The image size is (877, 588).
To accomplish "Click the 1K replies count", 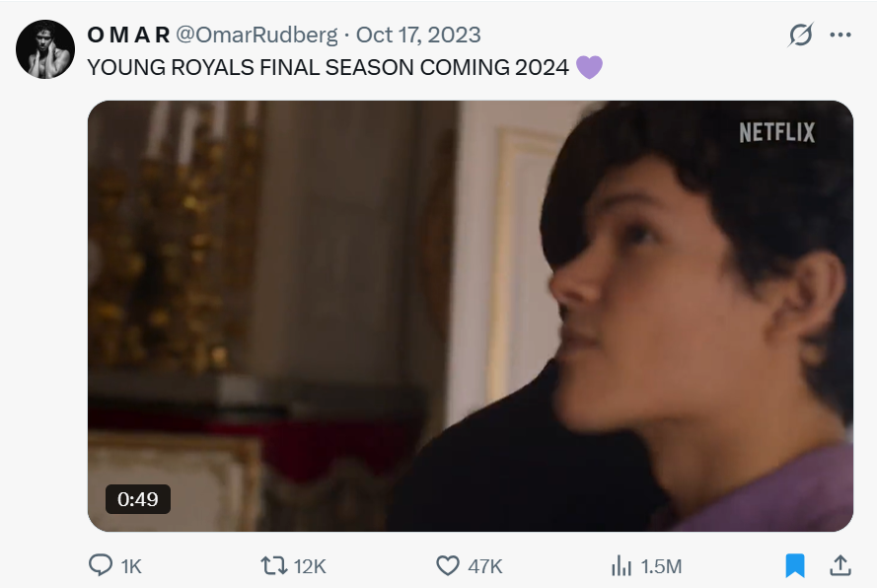I will click(131, 566).
